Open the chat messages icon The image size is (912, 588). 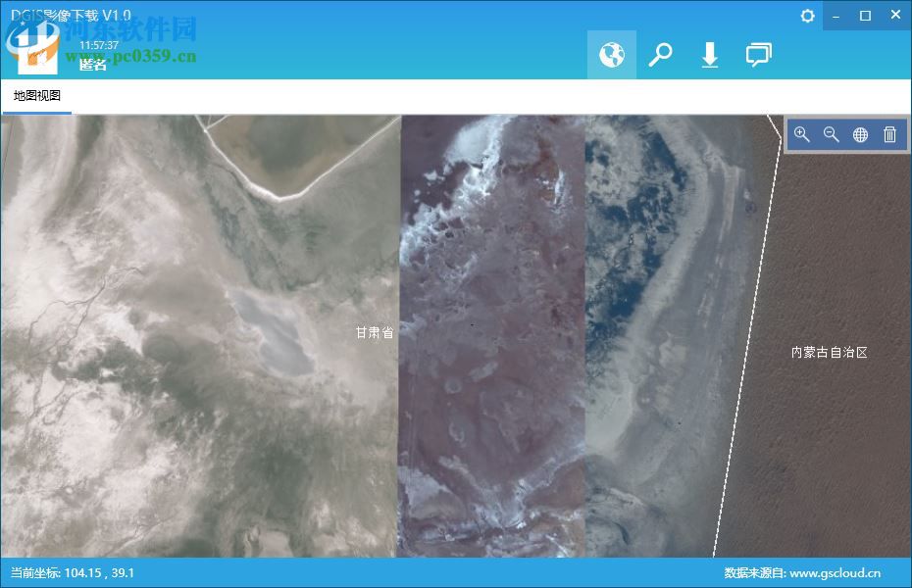pos(758,55)
